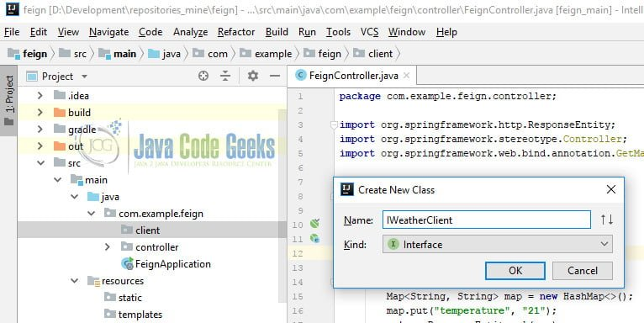The image size is (644, 323).
Task: Click client in the breadcrumb bar
Action: click(x=373, y=54)
